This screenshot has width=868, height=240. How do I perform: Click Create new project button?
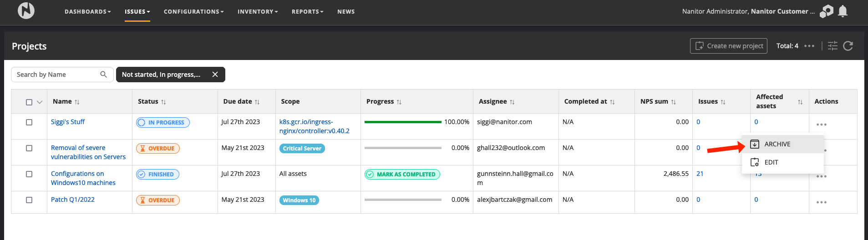[728, 46]
